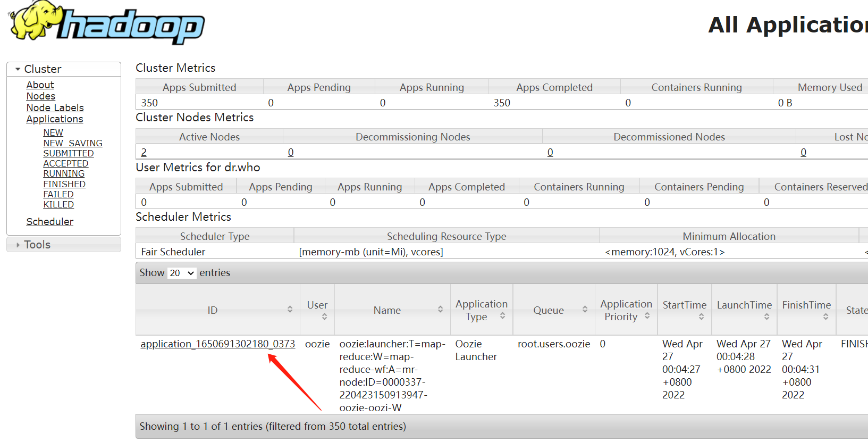868x441 pixels.
Task: Click the Scheduler Metrics heading
Action: [183, 217]
